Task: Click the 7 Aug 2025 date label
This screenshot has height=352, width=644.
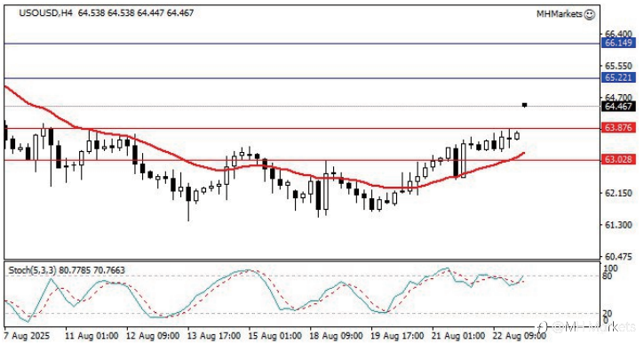Action: pos(27,336)
